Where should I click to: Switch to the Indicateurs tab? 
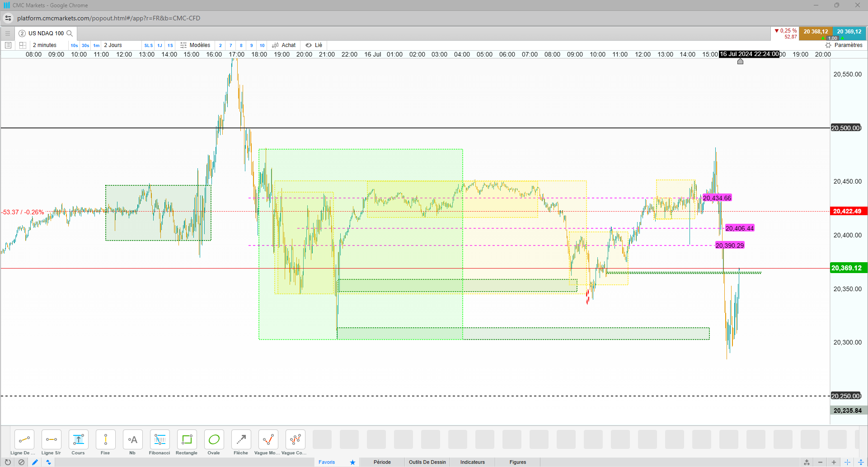(473, 462)
